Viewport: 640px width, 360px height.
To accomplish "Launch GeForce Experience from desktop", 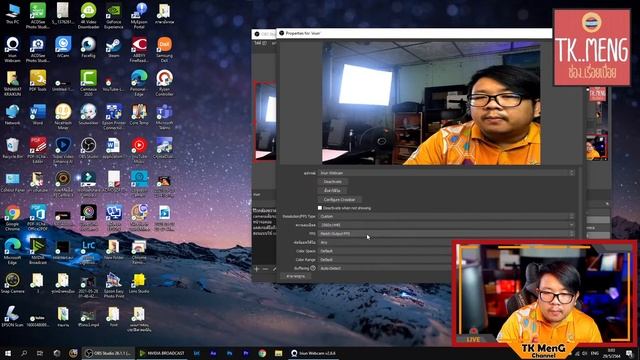I will coord(113,16).
